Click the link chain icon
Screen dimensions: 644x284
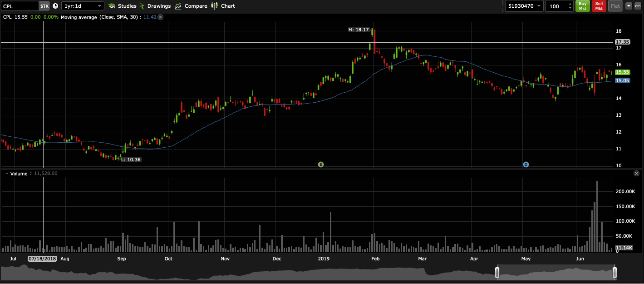(638, 6)
